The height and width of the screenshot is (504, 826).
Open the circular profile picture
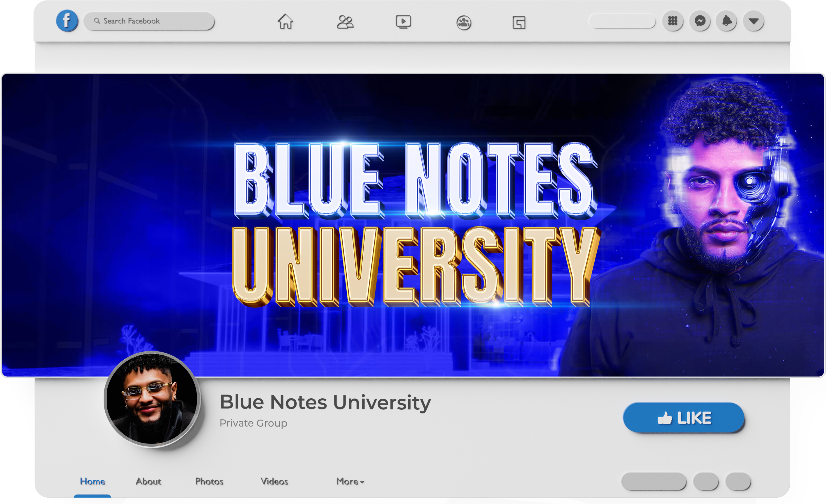point(152,399)
